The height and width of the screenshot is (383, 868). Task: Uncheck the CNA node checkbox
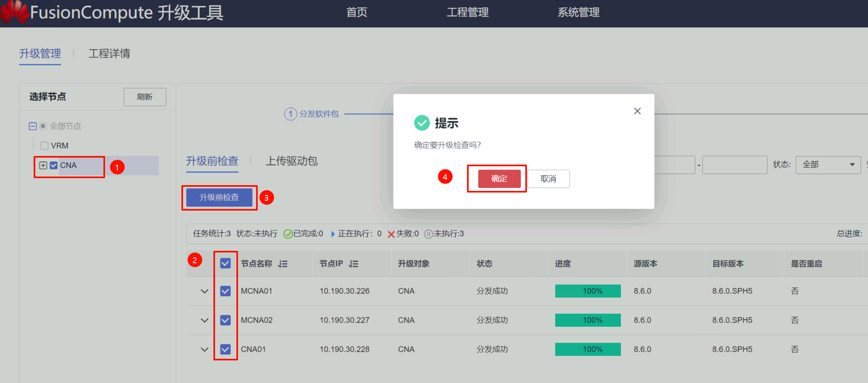pos(54,165)
